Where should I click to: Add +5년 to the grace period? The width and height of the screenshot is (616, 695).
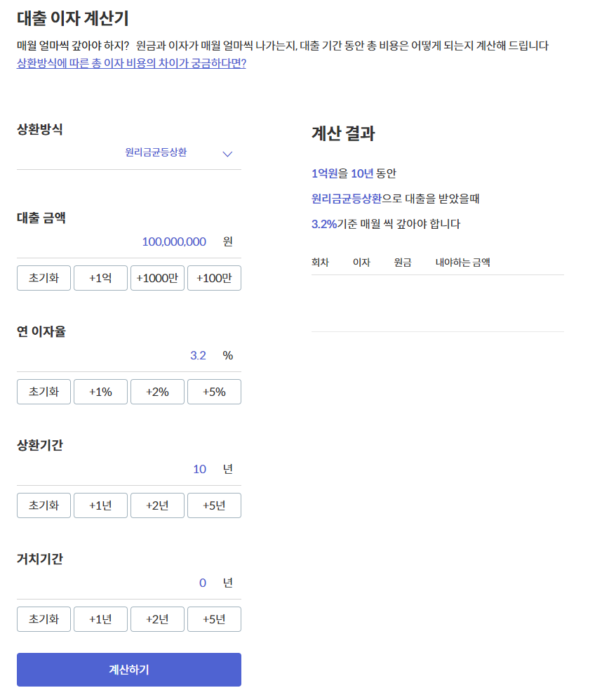214,618
